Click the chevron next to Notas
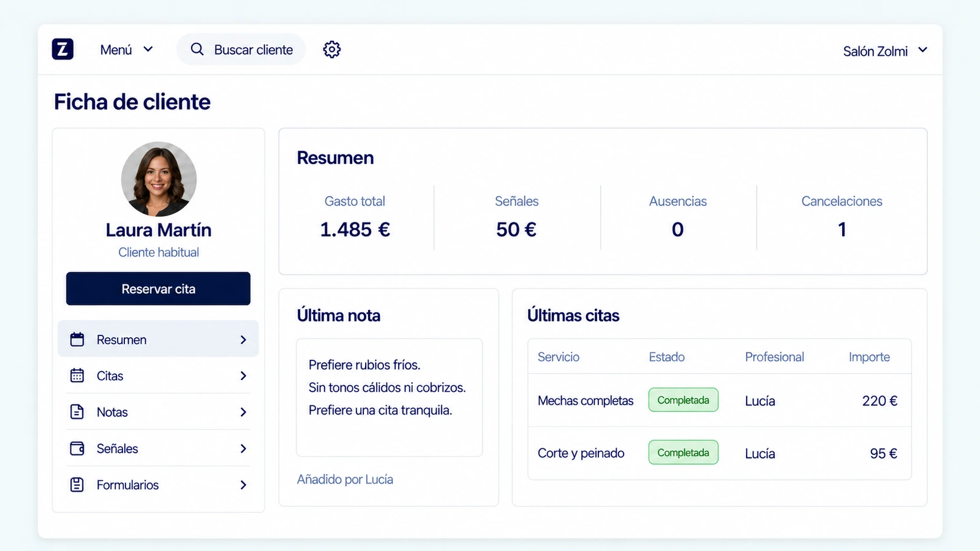The height and width of the screenshot is (551, 980). tap(243, 412)
